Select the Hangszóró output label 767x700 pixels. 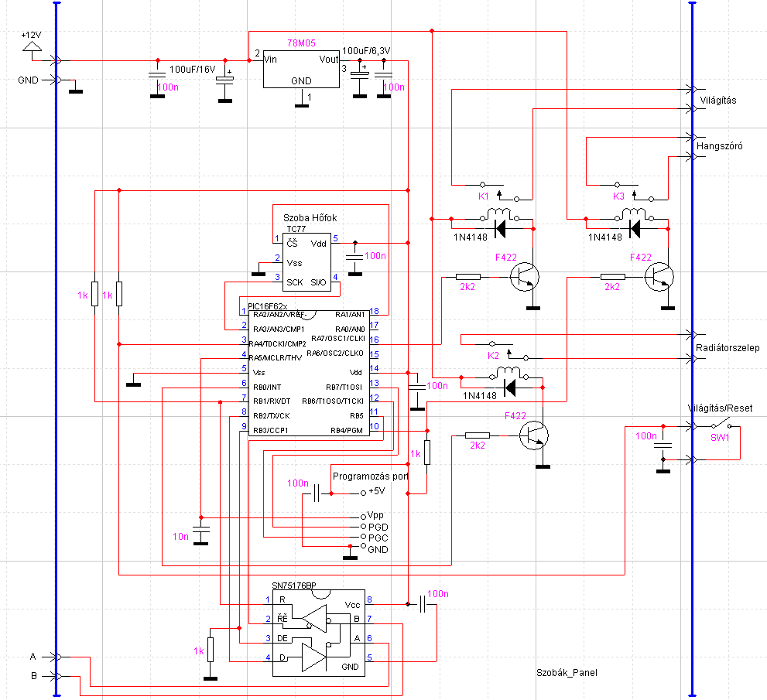(x=719, y=145)
